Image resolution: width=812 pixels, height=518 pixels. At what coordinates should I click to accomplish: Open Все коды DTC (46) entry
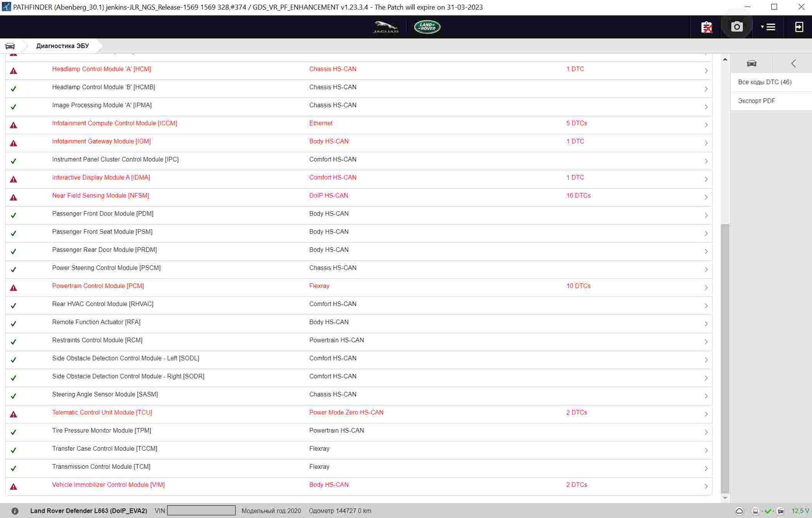click(x=764, y=82)
